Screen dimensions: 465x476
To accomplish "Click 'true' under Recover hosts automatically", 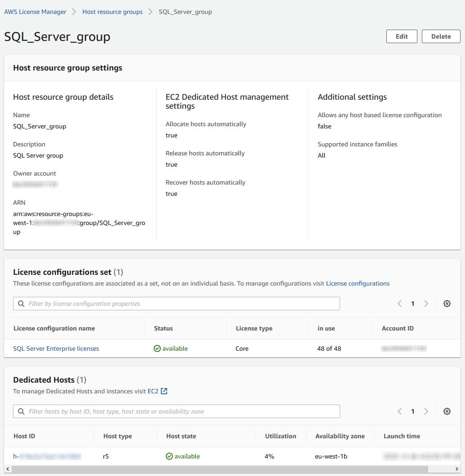I will coord(171,194).
